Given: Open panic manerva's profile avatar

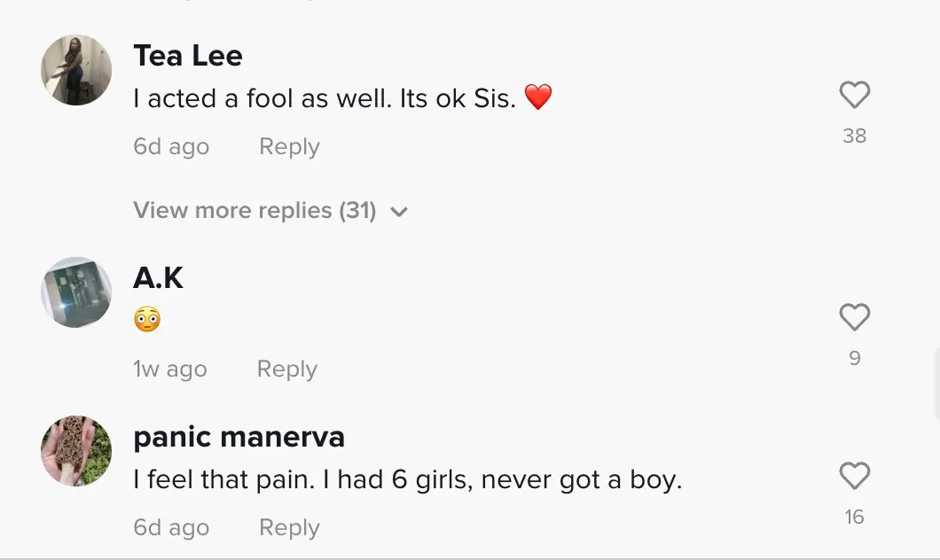Looking at the screenshot, I should [76, 451].
